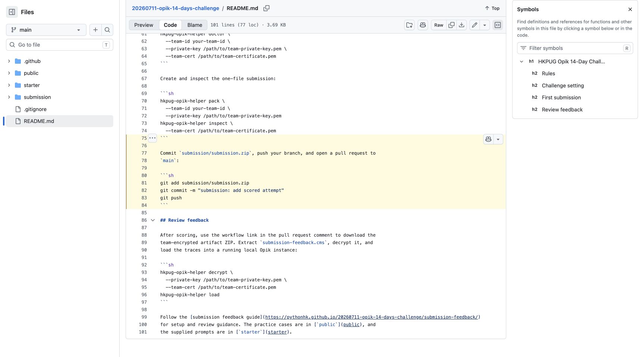Switch to the Code tab

170,25
